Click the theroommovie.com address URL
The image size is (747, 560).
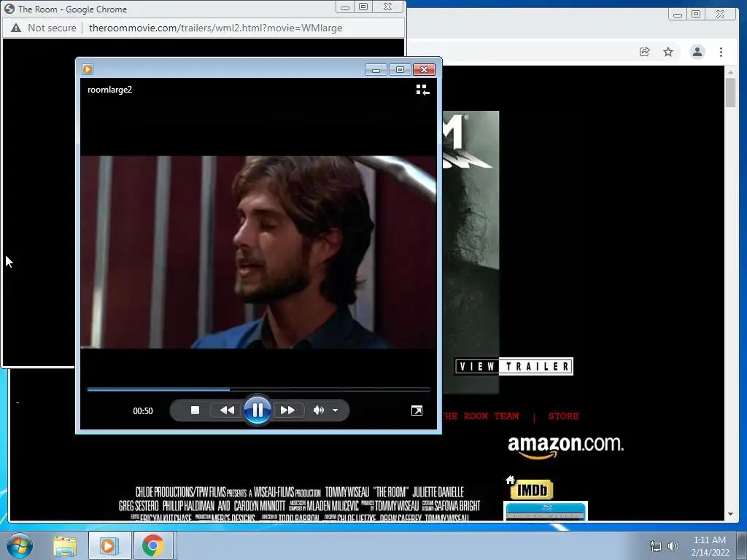(215, 28)
